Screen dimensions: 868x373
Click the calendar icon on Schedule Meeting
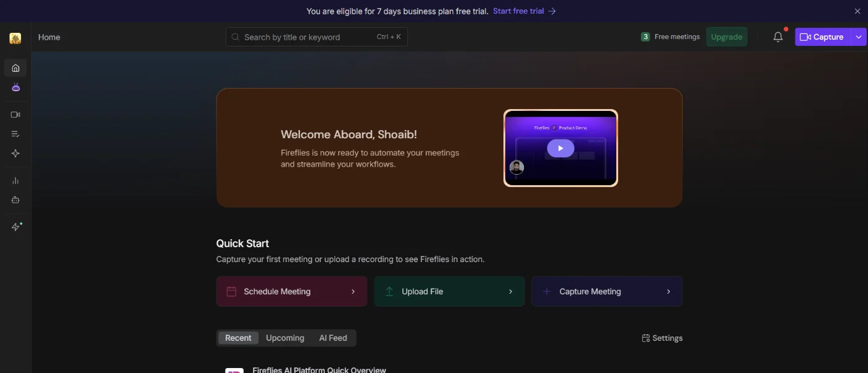(x=231, y=291)
